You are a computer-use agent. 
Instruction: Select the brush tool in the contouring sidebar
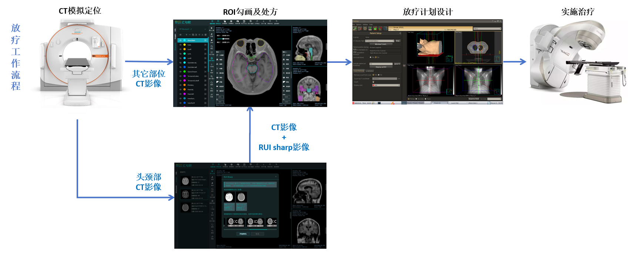212,34
